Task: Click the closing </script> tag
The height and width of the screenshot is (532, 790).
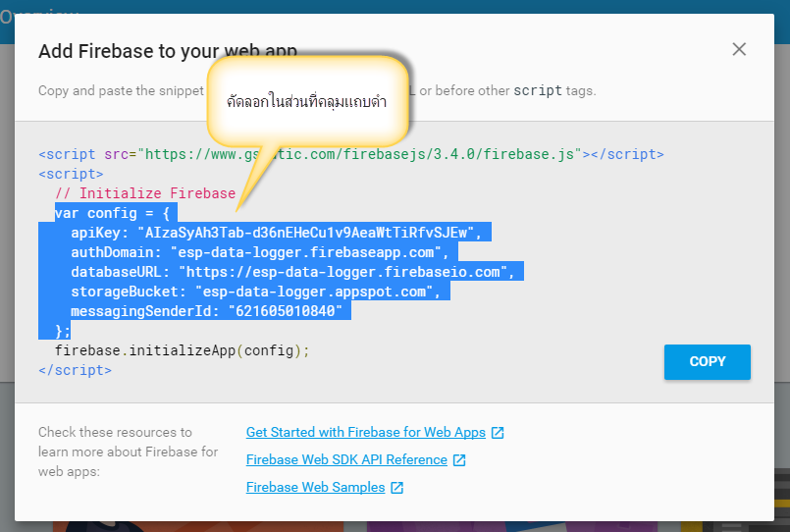Action: [75, 370]
